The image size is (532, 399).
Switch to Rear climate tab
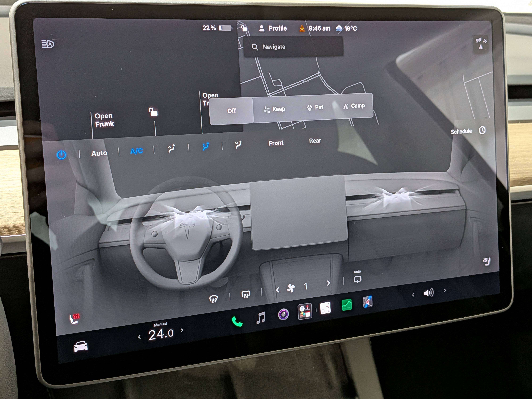315,141
